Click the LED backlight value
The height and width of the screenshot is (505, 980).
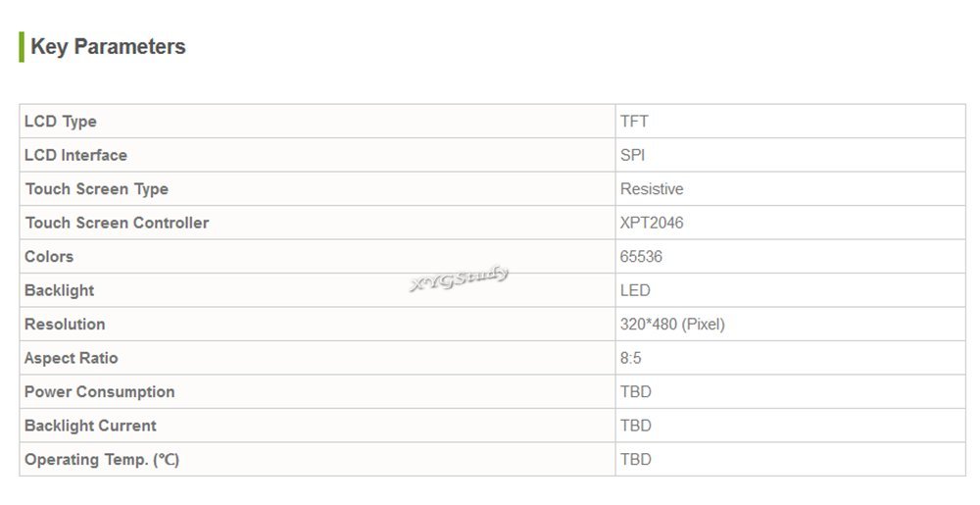coord(635,290)
